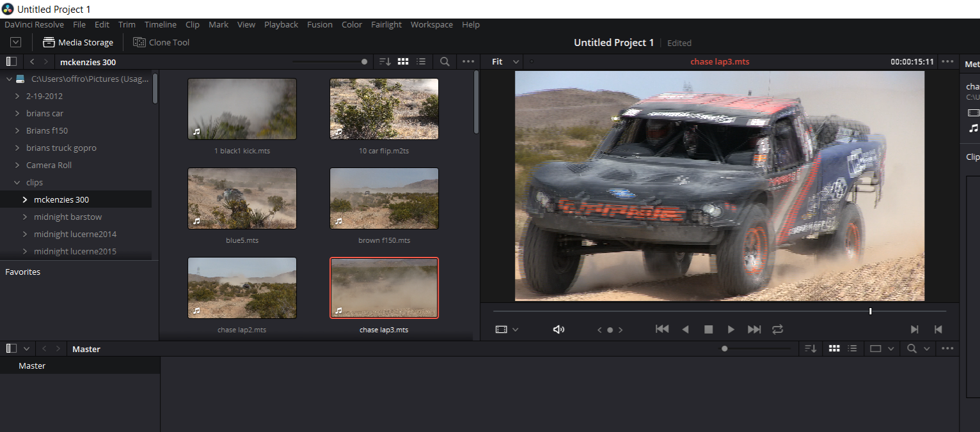The image size is (980, 432).
Task: Jump to last frame of clip
Action: 754,329
